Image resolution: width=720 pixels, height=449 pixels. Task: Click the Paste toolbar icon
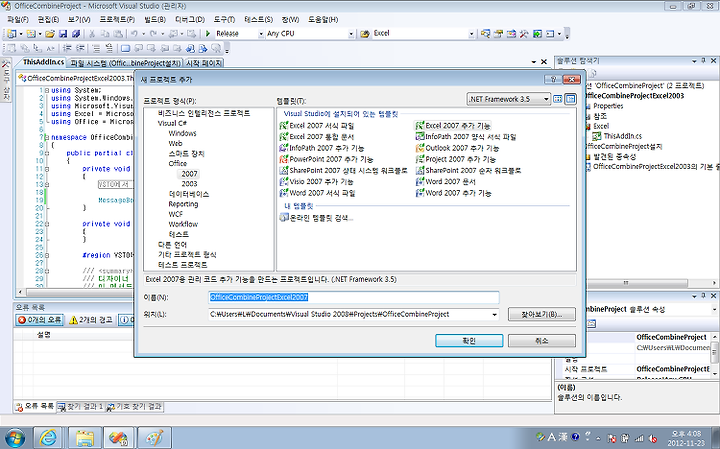tap(118, 34)
